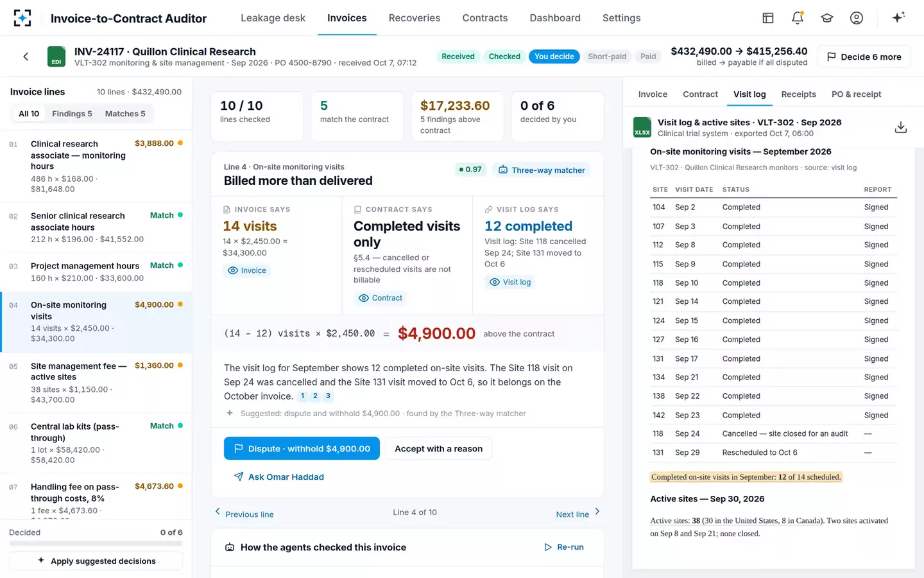Open the Recoveries tab

pos(415,18)
